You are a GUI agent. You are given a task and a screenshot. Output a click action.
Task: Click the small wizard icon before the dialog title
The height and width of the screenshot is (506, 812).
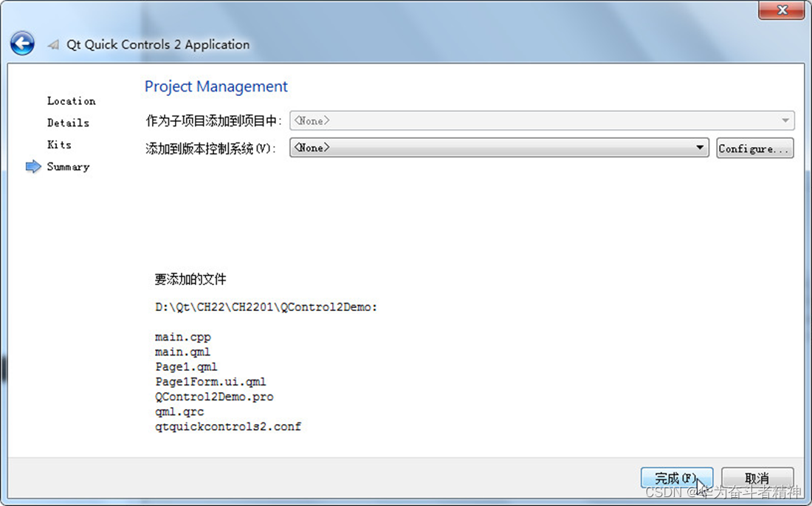coord(52,44)
